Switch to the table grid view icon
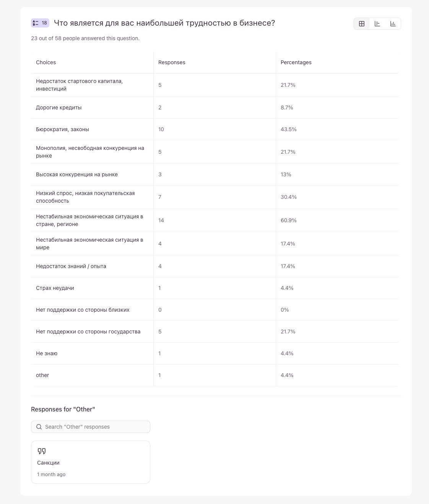The image size is (429, 504). (362, 24)
